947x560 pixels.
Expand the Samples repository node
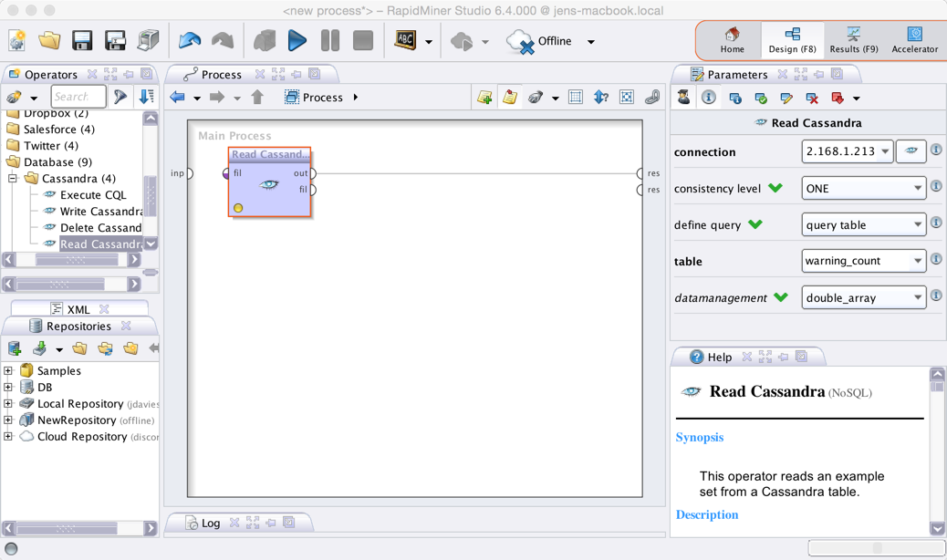pos(8,371)
